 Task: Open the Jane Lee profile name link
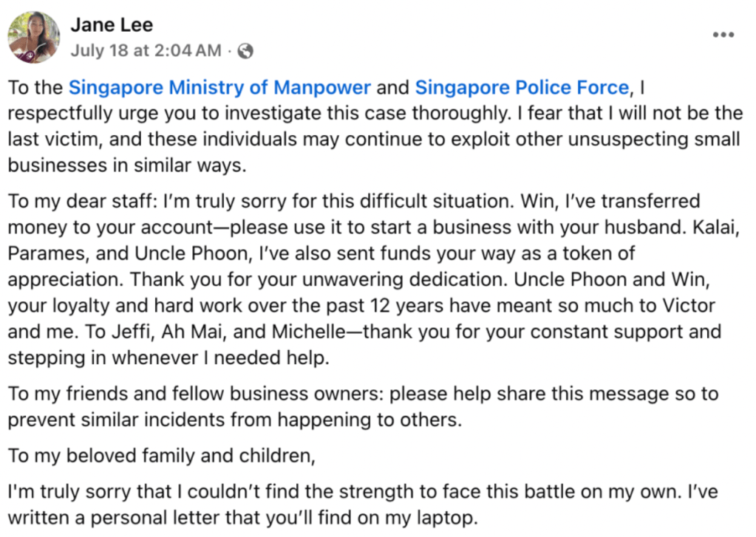pos(112,25)
